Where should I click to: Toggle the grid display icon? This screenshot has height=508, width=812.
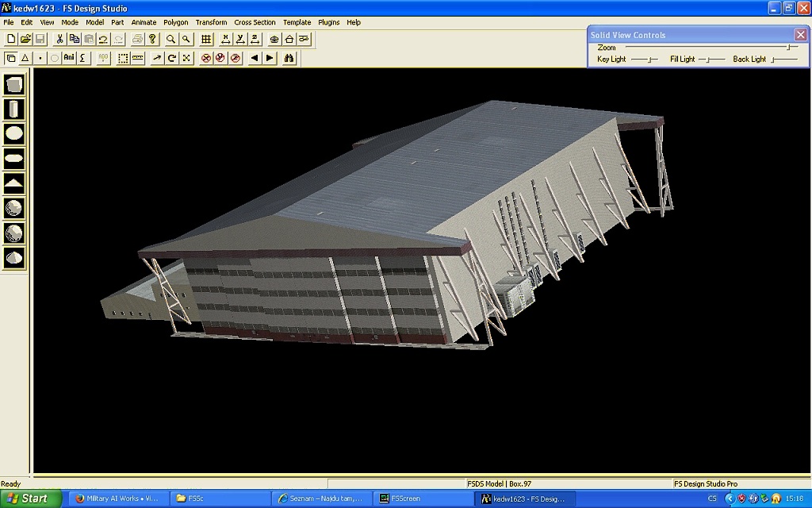(206, 39)
